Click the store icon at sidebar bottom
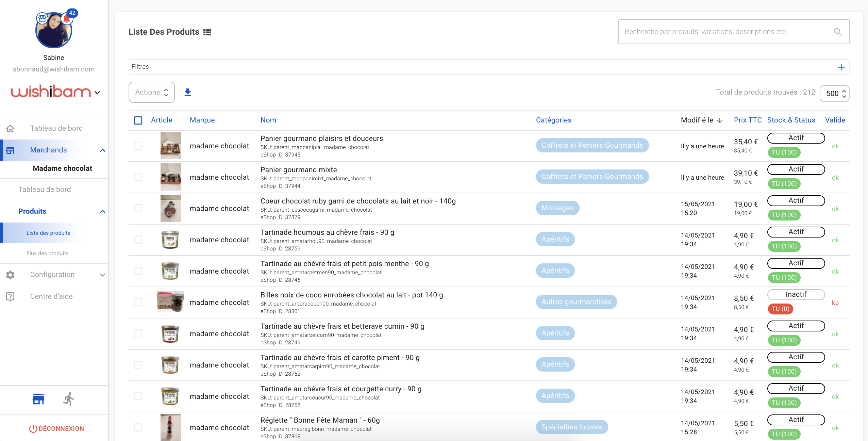 (38, 399)
